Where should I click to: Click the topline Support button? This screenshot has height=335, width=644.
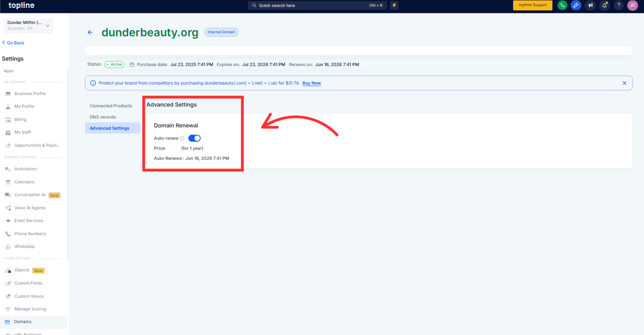533,5
